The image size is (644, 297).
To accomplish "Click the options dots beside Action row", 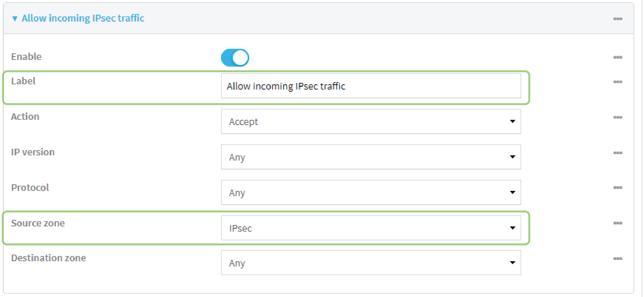I will click(x=617, y=117).
